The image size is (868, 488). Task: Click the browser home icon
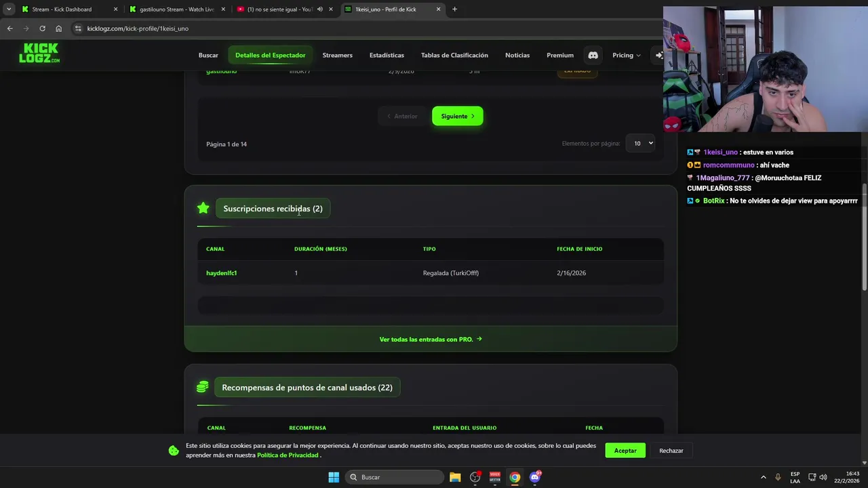point(58,28)
